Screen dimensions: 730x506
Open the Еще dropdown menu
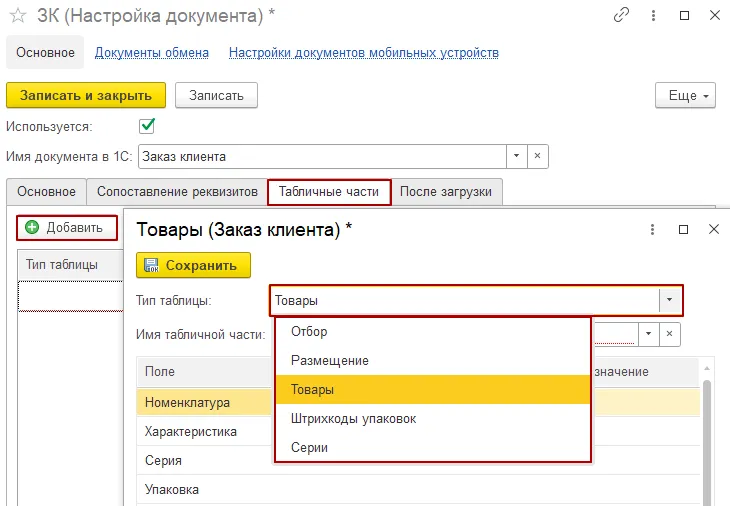[685, 95]
